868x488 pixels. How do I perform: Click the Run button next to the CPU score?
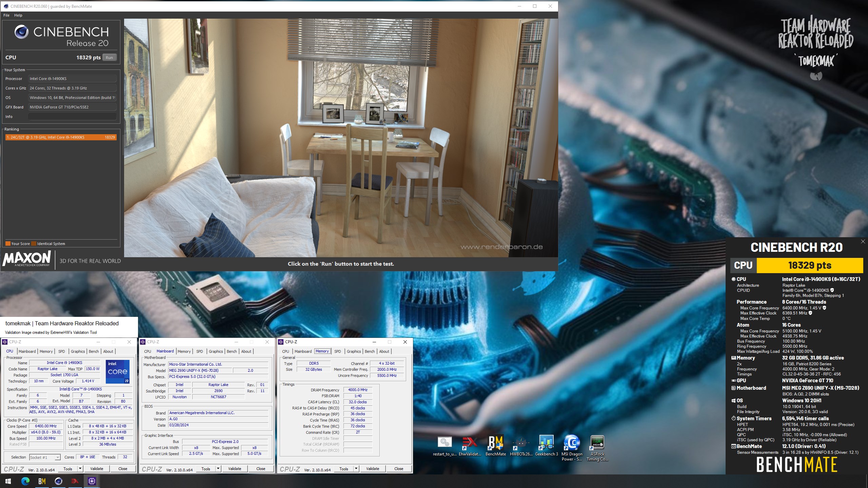point(109,58)
